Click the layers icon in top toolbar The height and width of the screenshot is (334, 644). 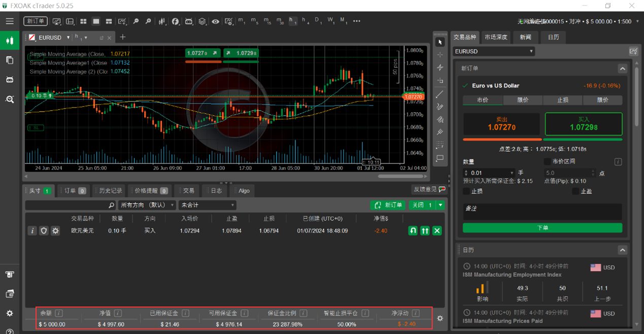pos(202,21)
